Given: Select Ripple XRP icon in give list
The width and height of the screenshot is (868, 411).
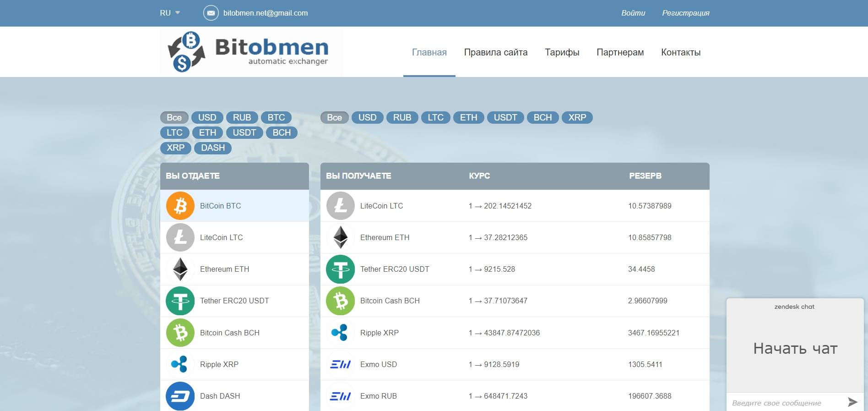Looking at the screenshot, I should point(180,364).
